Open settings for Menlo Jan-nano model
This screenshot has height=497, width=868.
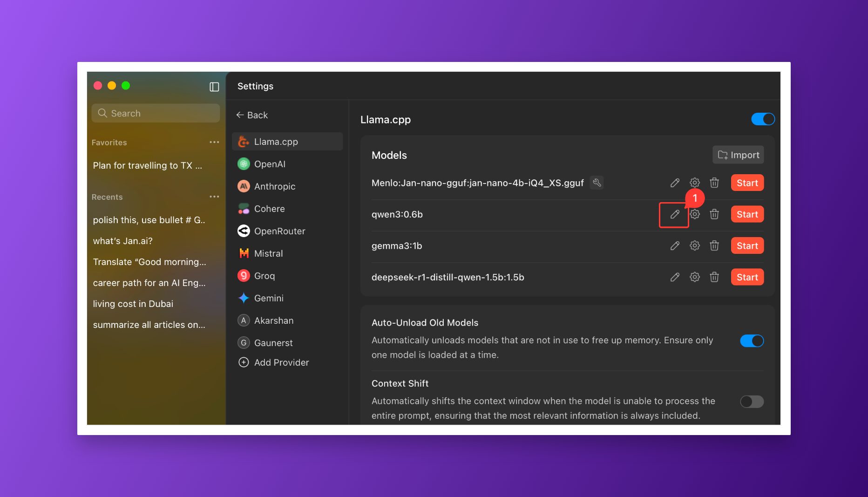(x=695, y=183)
